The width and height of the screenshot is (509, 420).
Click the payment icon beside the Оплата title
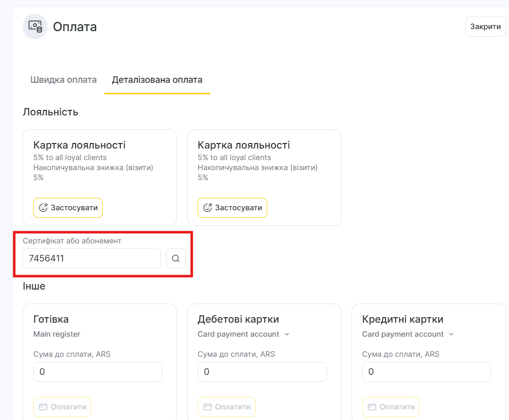pyautogui.click(x=35, y=27)
